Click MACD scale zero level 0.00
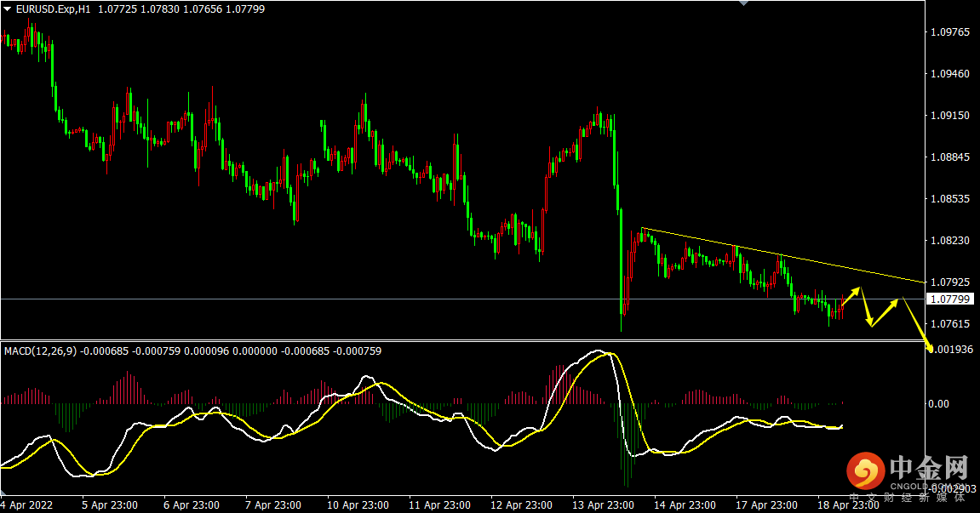 pyautogui.click(x=938, y=404)
